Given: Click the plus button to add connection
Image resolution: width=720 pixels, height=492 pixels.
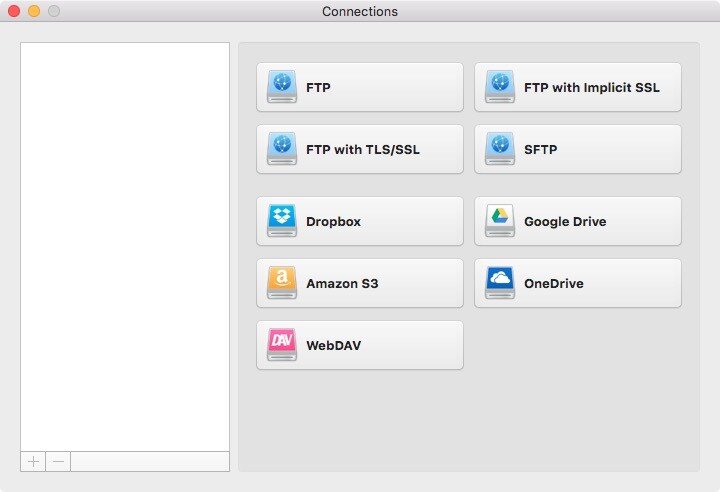Looking at the screenshot, I should 33,461.
